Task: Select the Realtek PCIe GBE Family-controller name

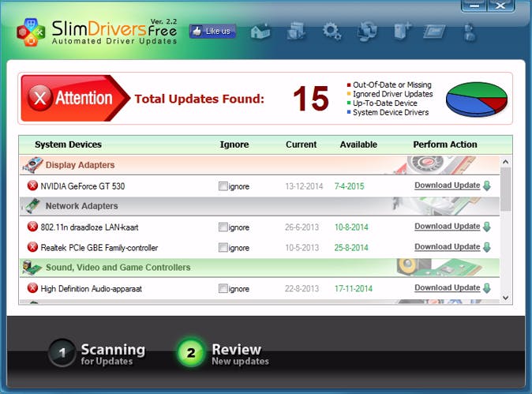Action: click(99, 248)
